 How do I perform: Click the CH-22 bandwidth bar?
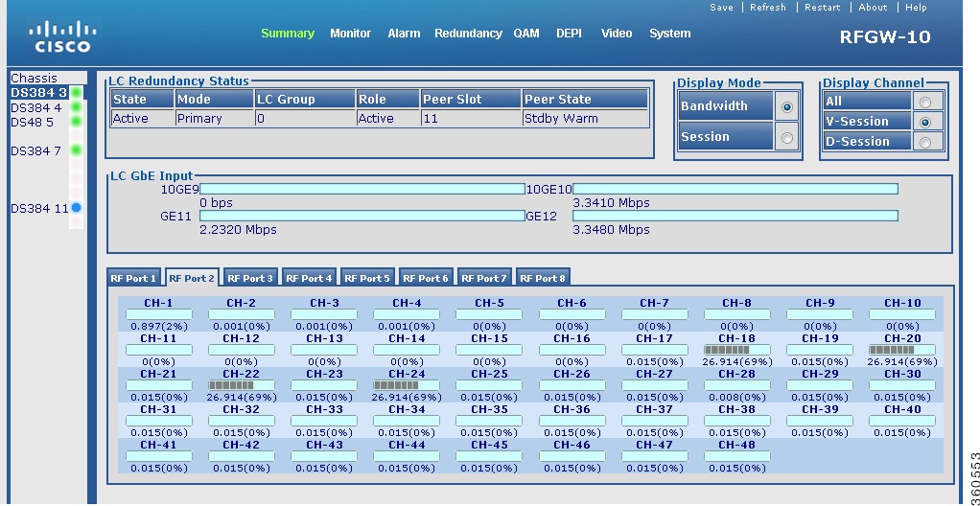tap(242, 385)
